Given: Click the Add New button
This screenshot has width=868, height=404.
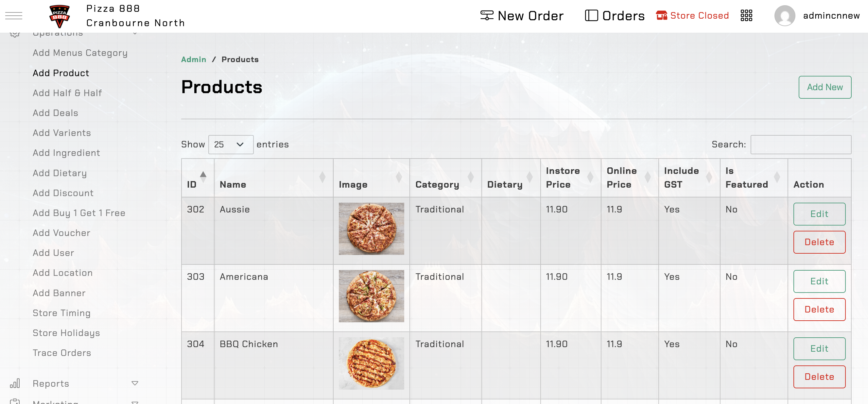Looking at the screenshot, I should click(x=825, y=87).
